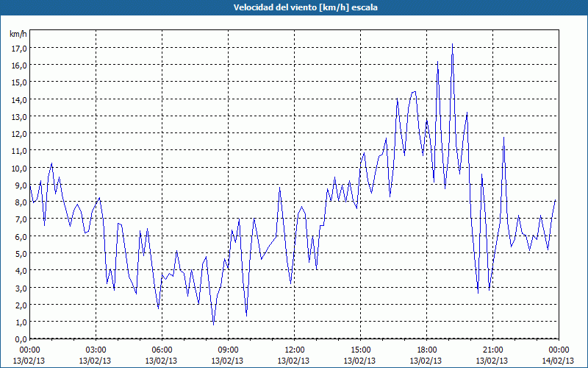Click the chart title 'Velocidad del viento [km/h] escala'
The height and width of the screenshot is (368, 588).
click(x=305, y=7)
